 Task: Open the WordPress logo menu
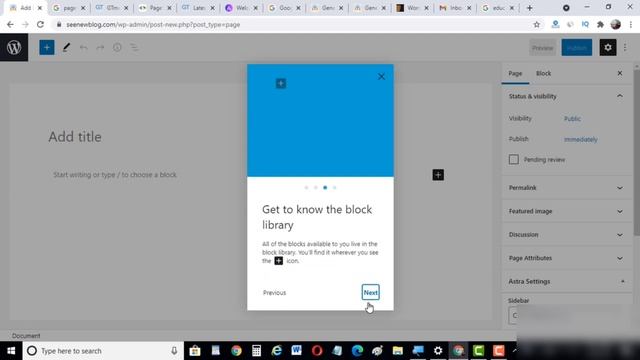14,47
